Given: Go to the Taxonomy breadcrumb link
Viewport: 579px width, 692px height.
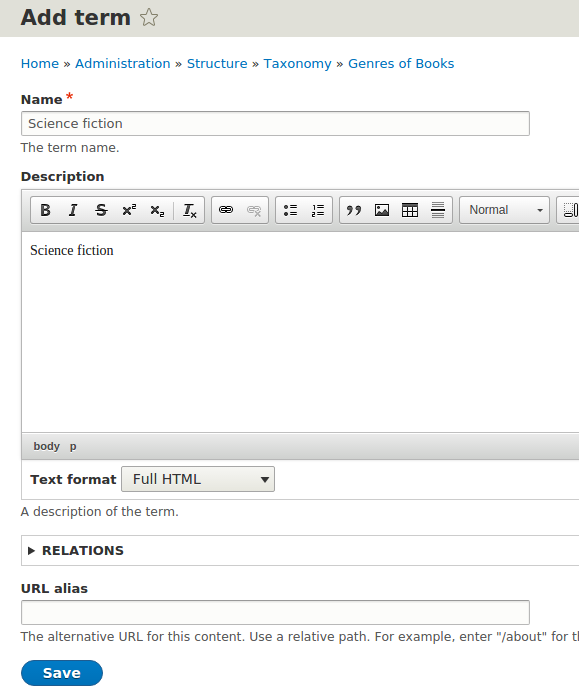Looking at the screenshot, I should [x=297, y=64].
